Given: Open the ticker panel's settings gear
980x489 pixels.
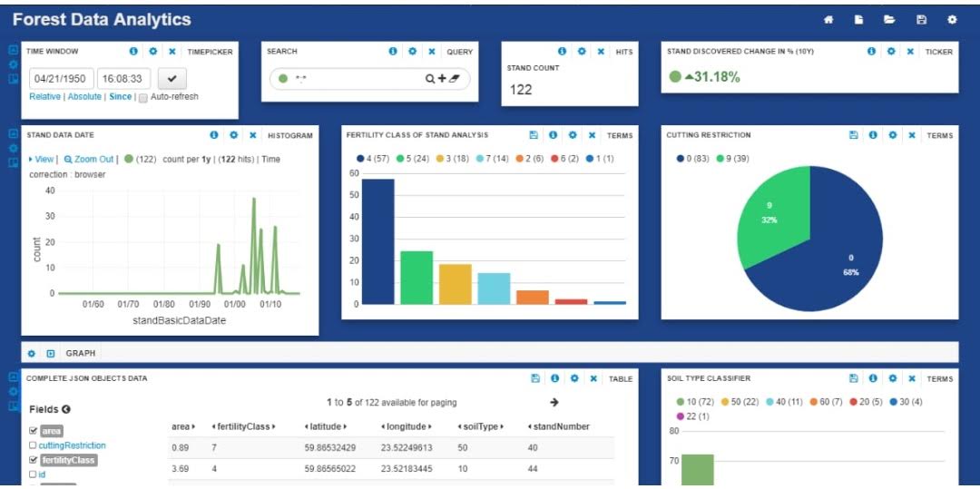Looking at the screenshot, I should click(x=891, y=51).
